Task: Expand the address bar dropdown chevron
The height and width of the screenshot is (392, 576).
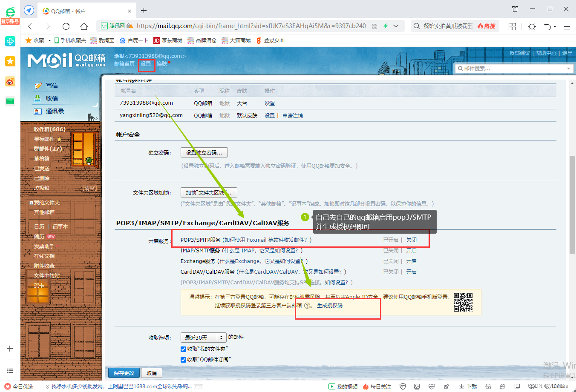Action: 396,26
